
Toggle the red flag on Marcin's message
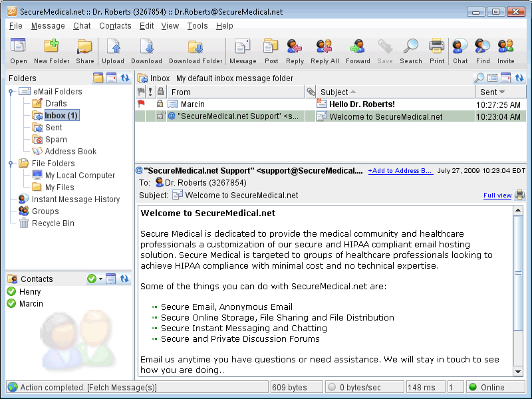coord(142,104)
